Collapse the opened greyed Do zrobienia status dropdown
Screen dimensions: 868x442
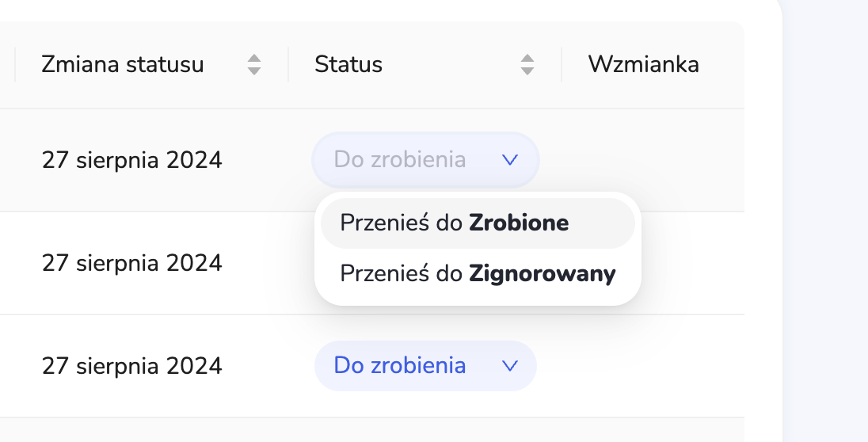425,160
